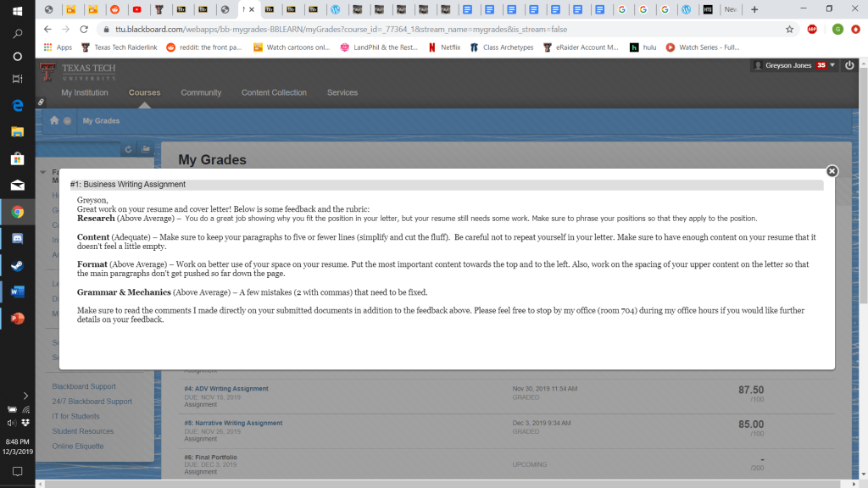Open the Netflix bookmark
This screenshot has width=868, height=488.
pos(444,47)
